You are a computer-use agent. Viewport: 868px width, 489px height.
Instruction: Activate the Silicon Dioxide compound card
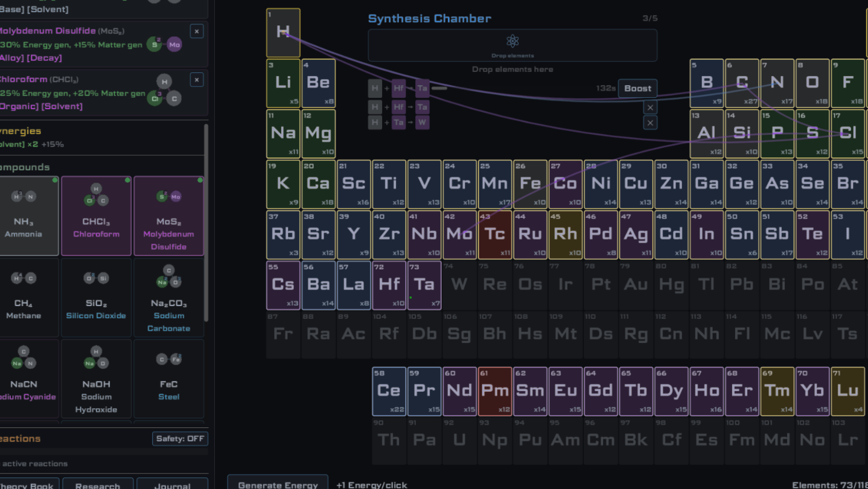click(96, 297)
